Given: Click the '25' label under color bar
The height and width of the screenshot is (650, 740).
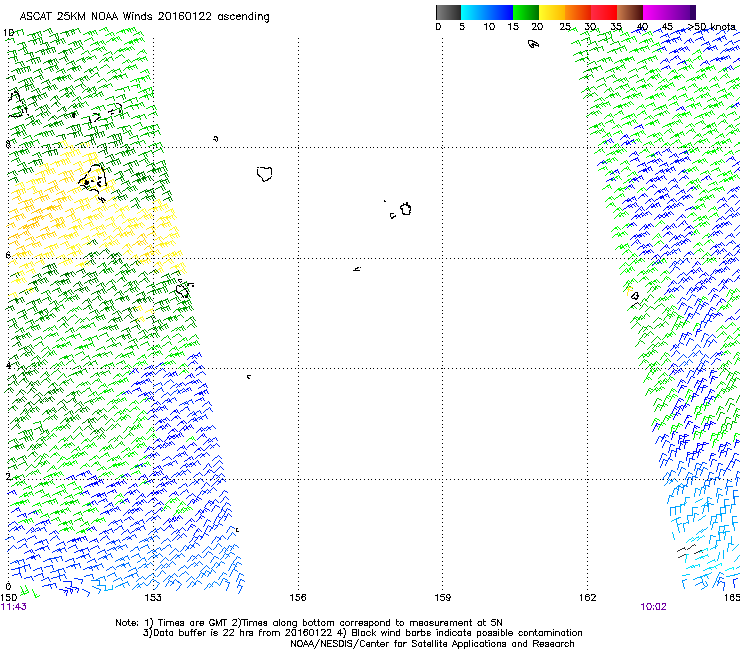Looking at the screenshot, I should click(x=565, y=27).
